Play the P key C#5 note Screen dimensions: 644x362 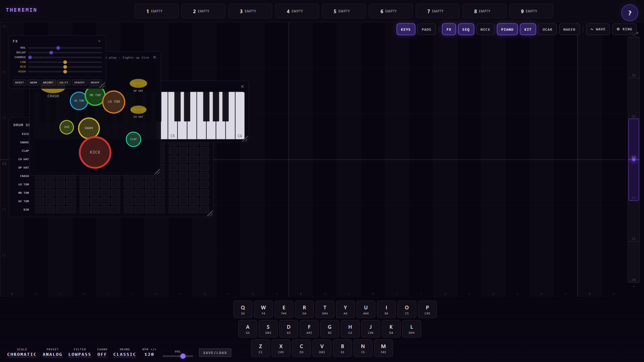[x=427, y=309]
